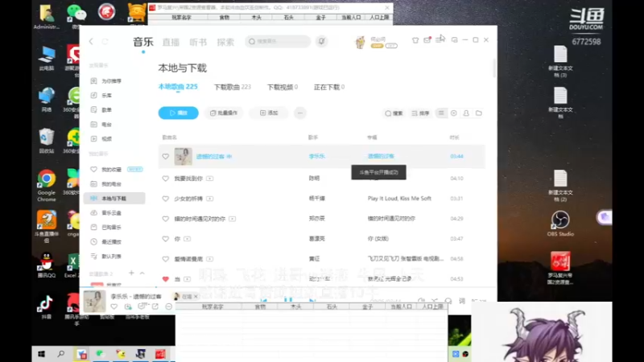Open taskbar search magnifier
The height and width of the screenshot is (362, 644).
click(x=61, y=354)
